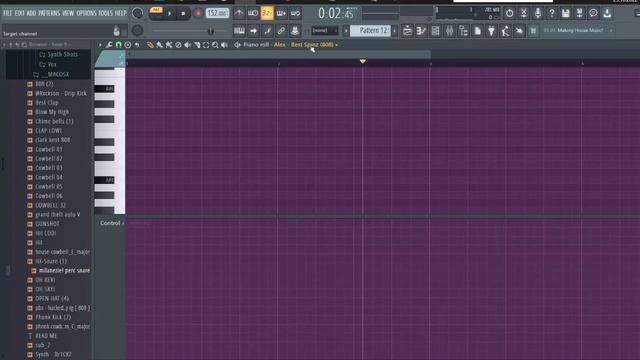Toggle the highlighted countdown before recording
Image resolution: width=640 pixels, height=360 pixels.
(x=267, y=13)
